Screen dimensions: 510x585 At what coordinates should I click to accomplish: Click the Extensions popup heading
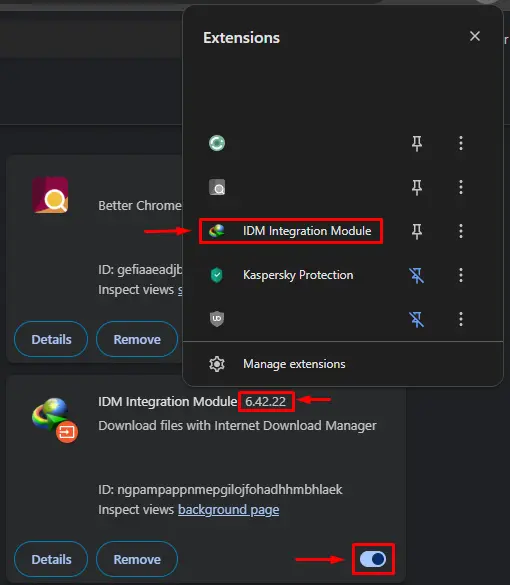tap(241, 38)
